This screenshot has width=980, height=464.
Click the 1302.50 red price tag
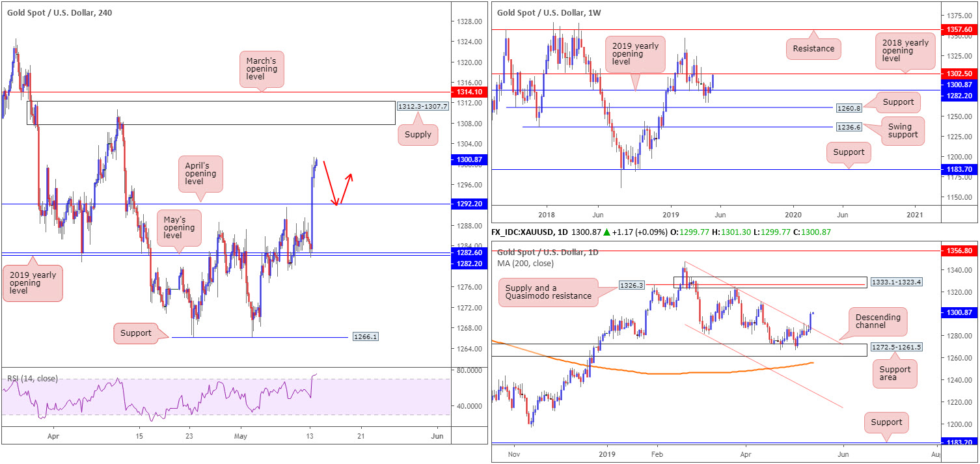[x=959, y=74]
